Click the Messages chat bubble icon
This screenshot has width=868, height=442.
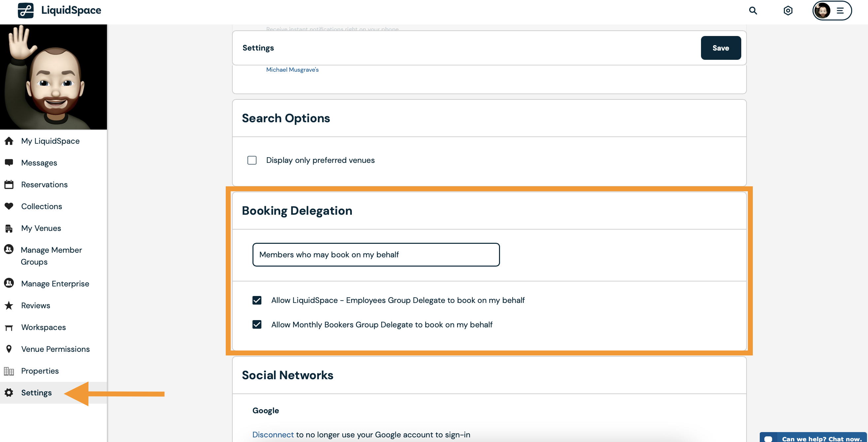click(9, 163)
